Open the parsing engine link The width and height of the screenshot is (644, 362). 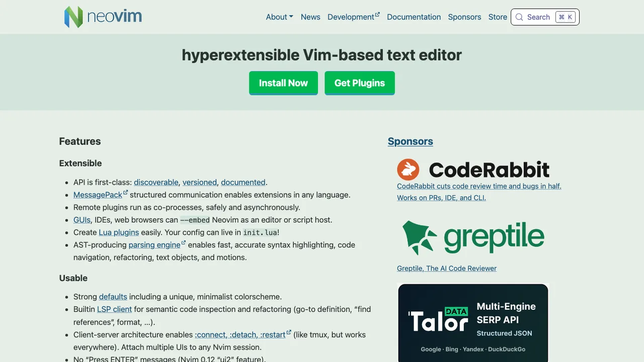click(157, 245)
